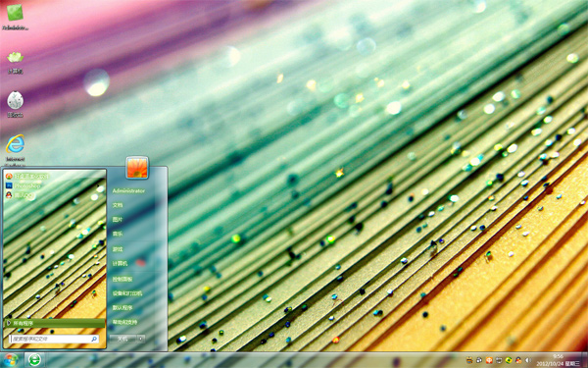The height and width of the screenshot is (368, 588).
Task: Open the volume speaker tray icon
Action: pos(528,360)
